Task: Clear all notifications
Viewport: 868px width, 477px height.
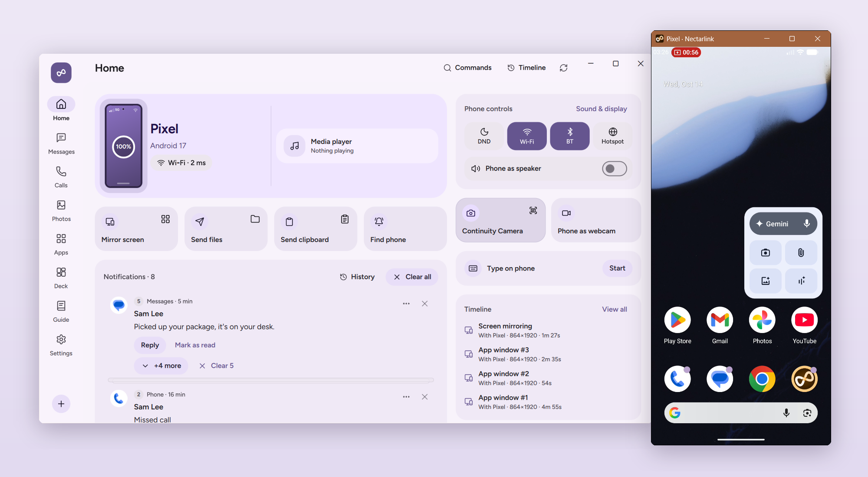Action: pyautogui.click(x=412, y=277)
